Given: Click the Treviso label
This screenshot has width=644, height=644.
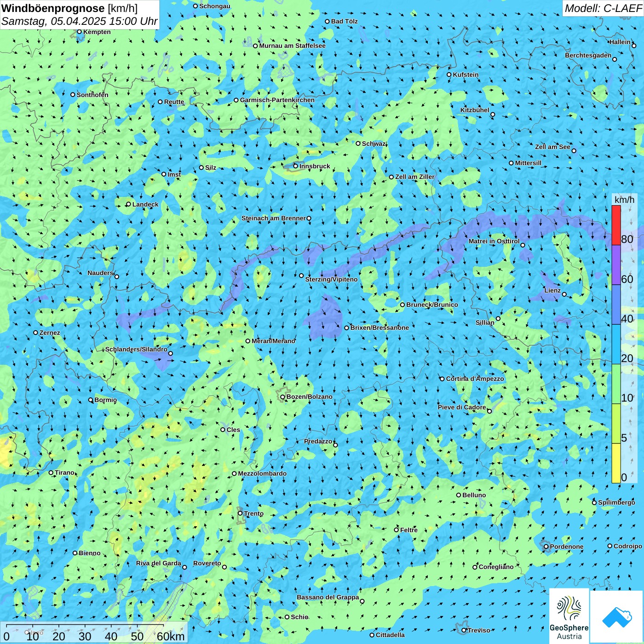Looking at the screenshot, I should tap(479, 630).
